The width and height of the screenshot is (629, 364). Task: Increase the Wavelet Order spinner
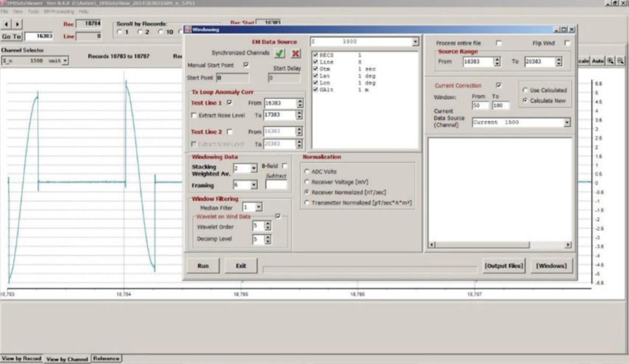(268, 224)
